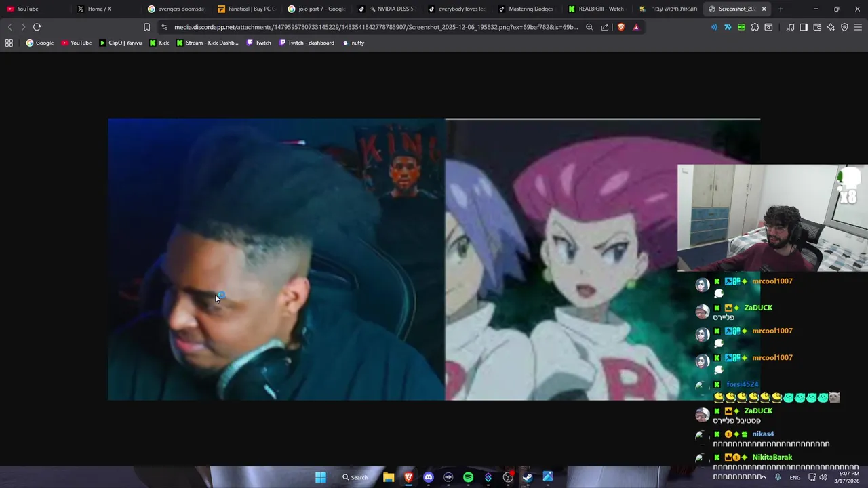Switch to the Mastering Dodges tab

[528, 9]
